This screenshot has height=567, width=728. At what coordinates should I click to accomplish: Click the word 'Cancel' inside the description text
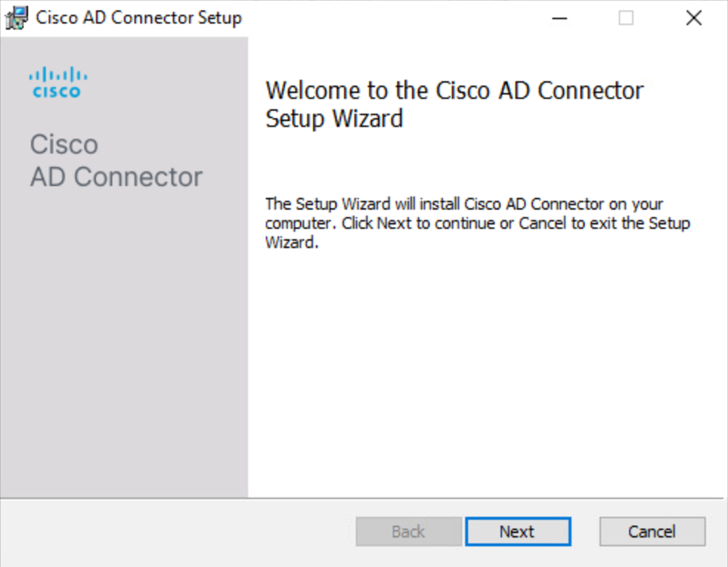(x=542, y=223)
